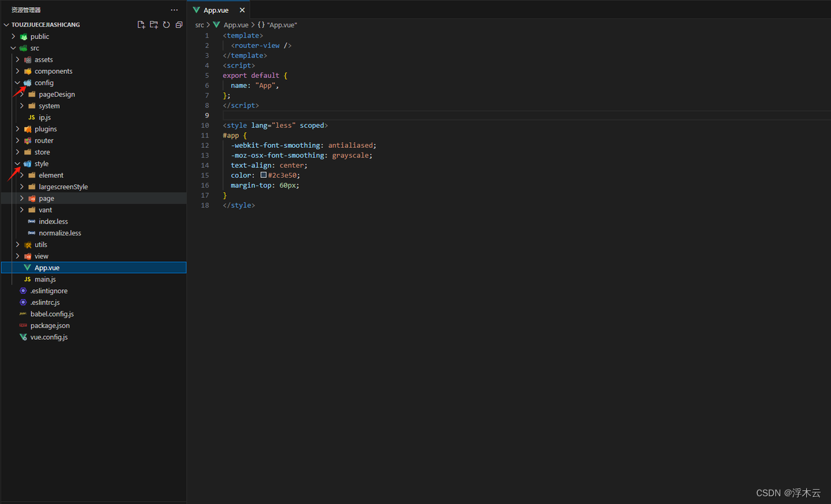Click the JS icon of ip.js
831x504 pixels.
coord(32,117)
